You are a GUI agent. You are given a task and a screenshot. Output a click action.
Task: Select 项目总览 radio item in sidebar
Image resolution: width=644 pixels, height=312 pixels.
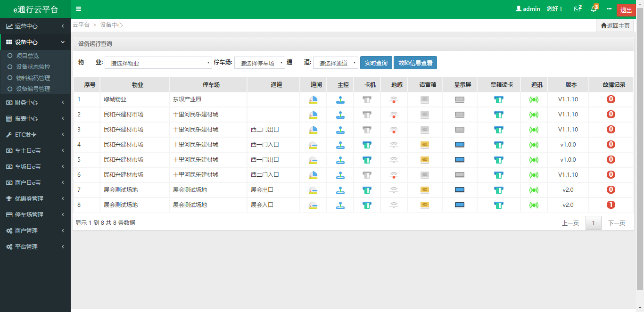tap(27, 56)
